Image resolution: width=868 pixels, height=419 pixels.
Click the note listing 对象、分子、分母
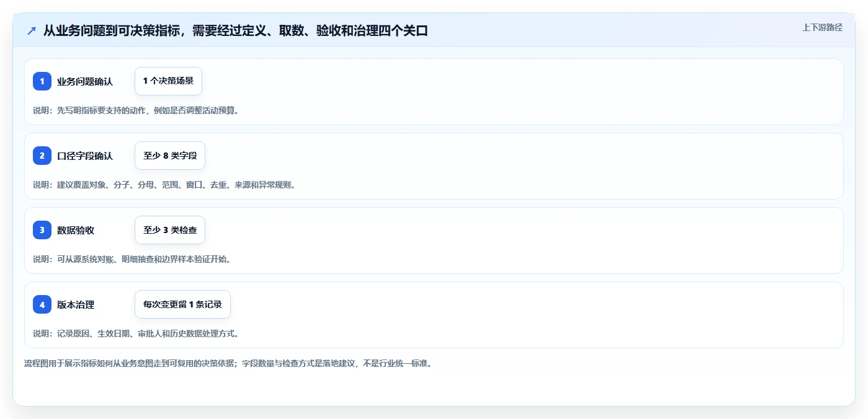pyautogui.click(x=164, y=185)
